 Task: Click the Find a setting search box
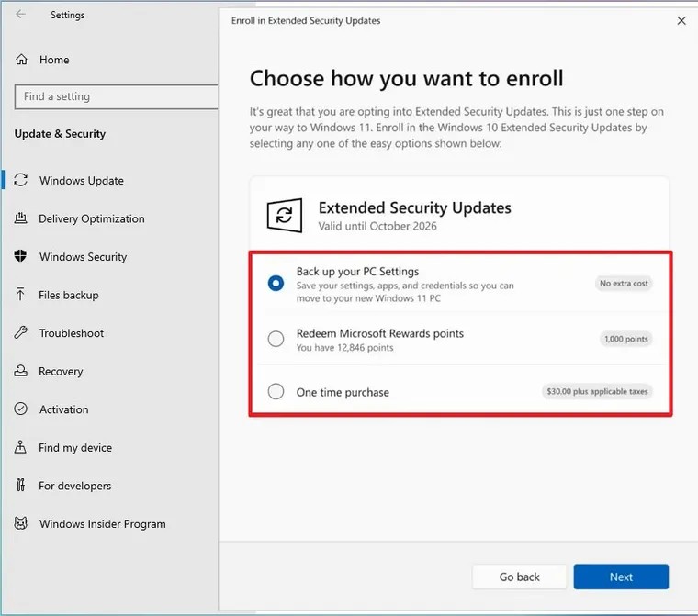[x=115, y=96]
